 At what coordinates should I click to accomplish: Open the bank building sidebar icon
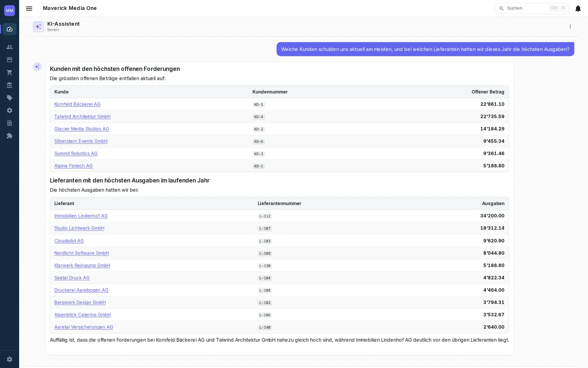[10, 85]
